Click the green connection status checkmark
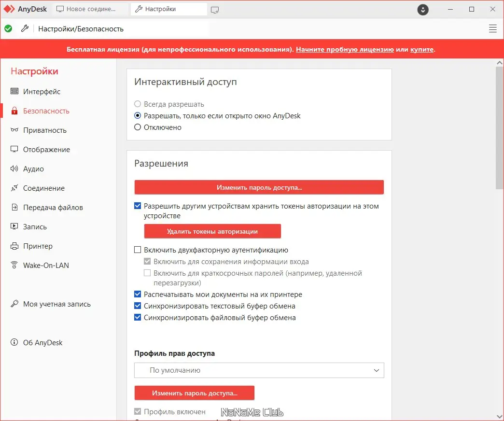The width and height of the screenshot is (504, 421). [x=8, y=28]
